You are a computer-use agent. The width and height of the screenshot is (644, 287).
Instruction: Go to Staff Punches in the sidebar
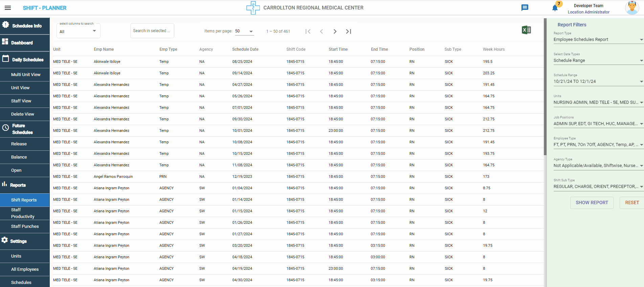(25, 226)
